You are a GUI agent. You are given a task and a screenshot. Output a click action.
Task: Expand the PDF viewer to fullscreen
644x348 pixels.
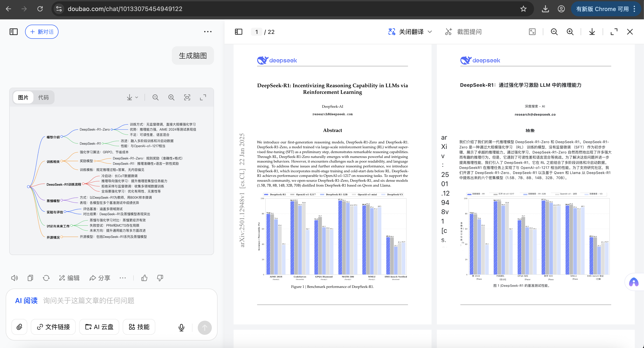(x=614, y=32)
